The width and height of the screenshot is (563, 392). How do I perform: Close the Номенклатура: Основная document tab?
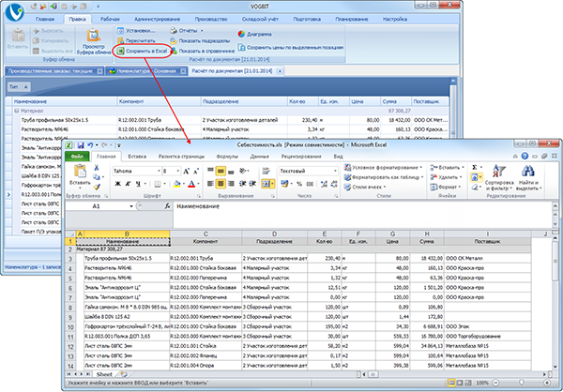183,71
